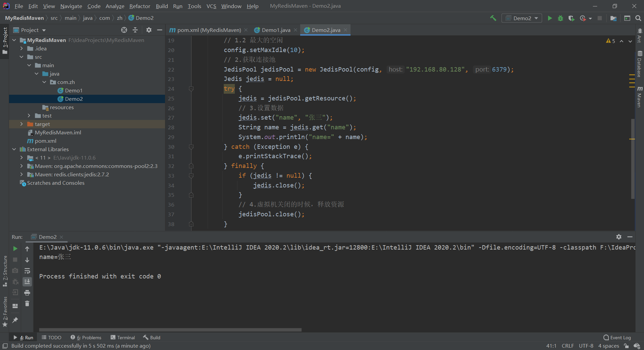Change CRLF line separator in status bar
The image size is (644, 350).
(568, 346)
